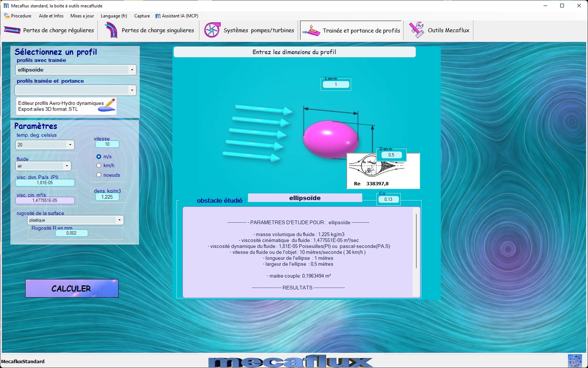The width and height of the screenshot is (588, 368).
Task: Open the rugosité de la surface dropdown
Action: click(119, 220)
